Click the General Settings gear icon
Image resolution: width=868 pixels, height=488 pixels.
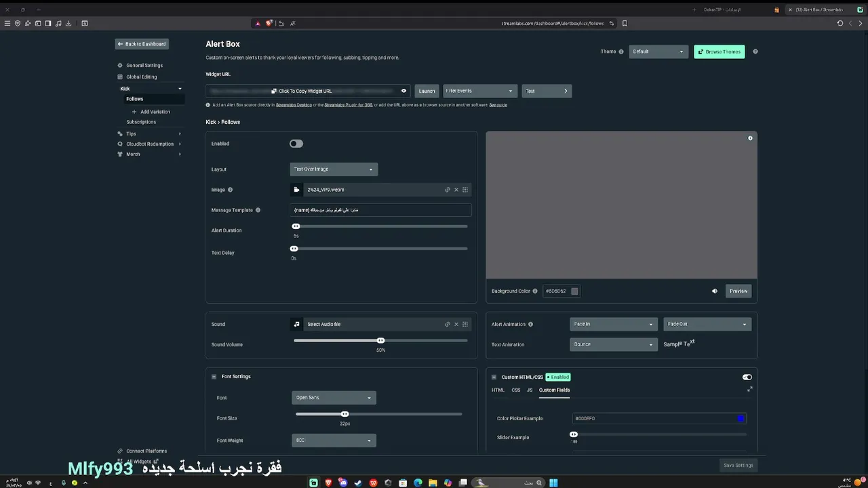coord(120,66)
